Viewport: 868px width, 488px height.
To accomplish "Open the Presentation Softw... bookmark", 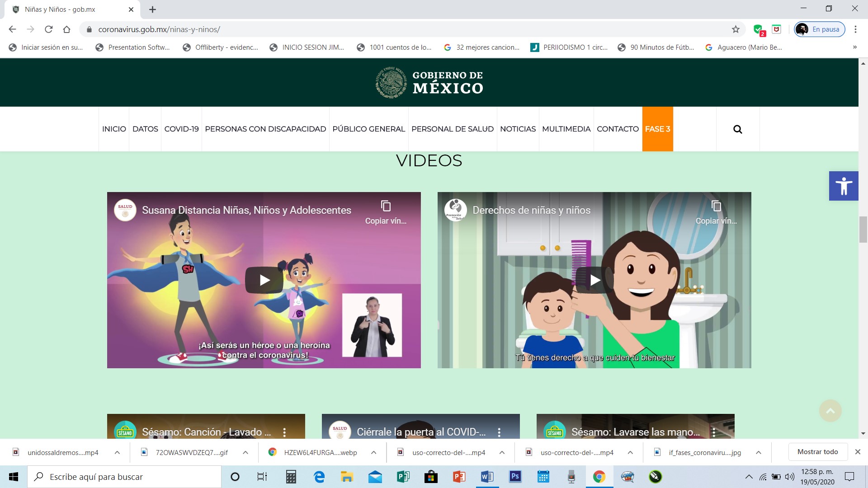I will tap(133, 47).
